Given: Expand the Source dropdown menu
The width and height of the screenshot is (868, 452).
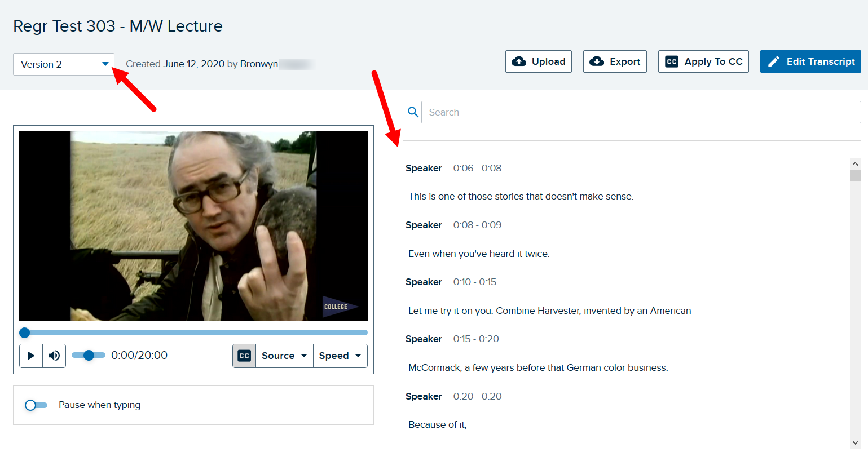Looking at the screenshot, I should point(284,356).
